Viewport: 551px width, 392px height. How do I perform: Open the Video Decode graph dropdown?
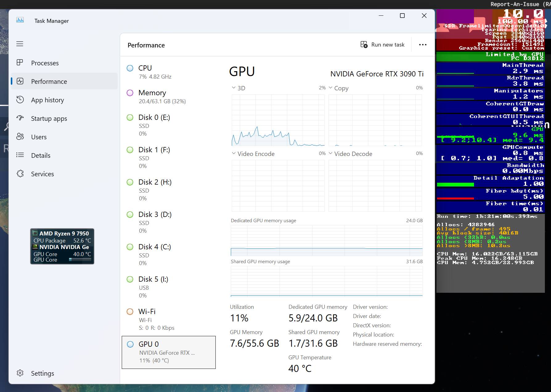[331, 153]
